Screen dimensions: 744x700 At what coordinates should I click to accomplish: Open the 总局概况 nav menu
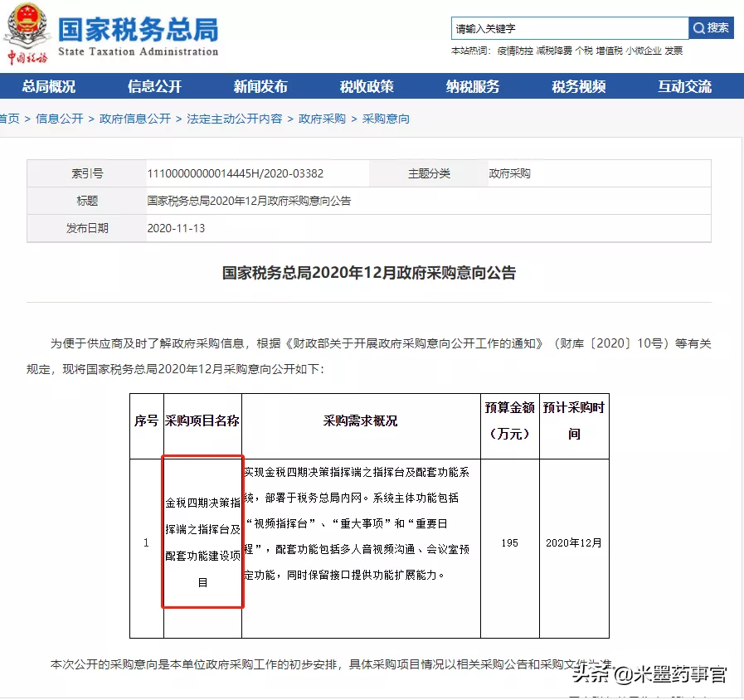point(49,86)
